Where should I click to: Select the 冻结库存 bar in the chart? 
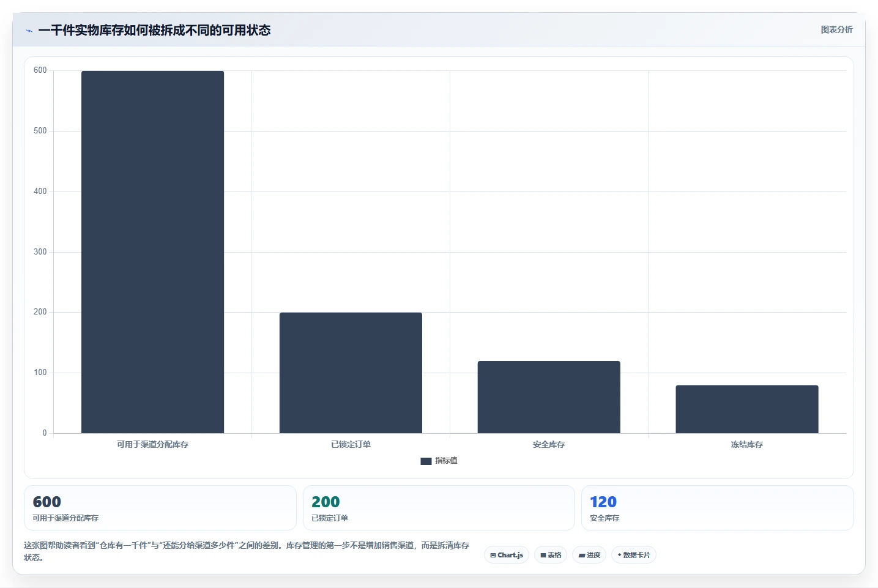(747, 409)
